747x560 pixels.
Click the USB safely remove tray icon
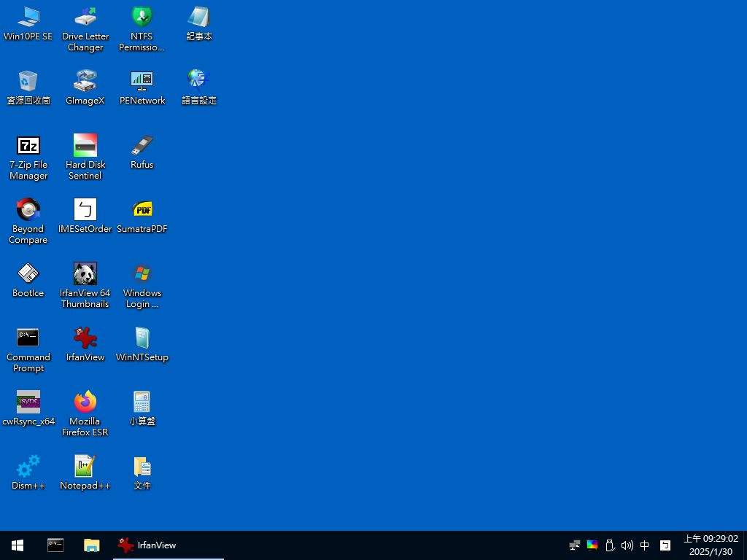click(x=610, y=545)
